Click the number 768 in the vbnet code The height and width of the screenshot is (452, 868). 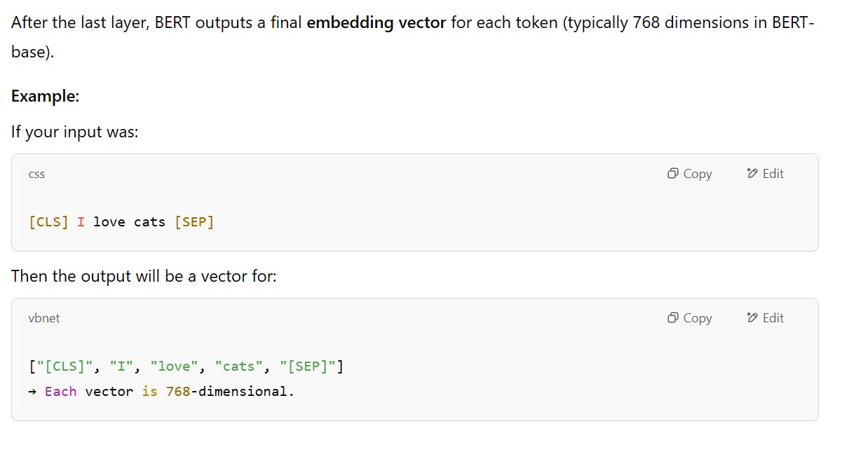click(x=178, y=392)
